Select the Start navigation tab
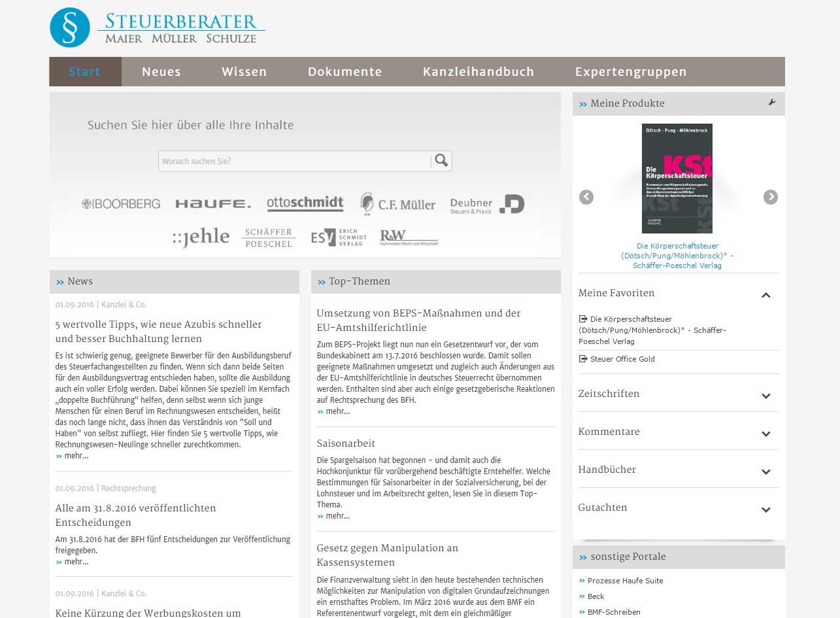This screenshot has width=840, height=618. pyautogui.click(x=85, y=72)
